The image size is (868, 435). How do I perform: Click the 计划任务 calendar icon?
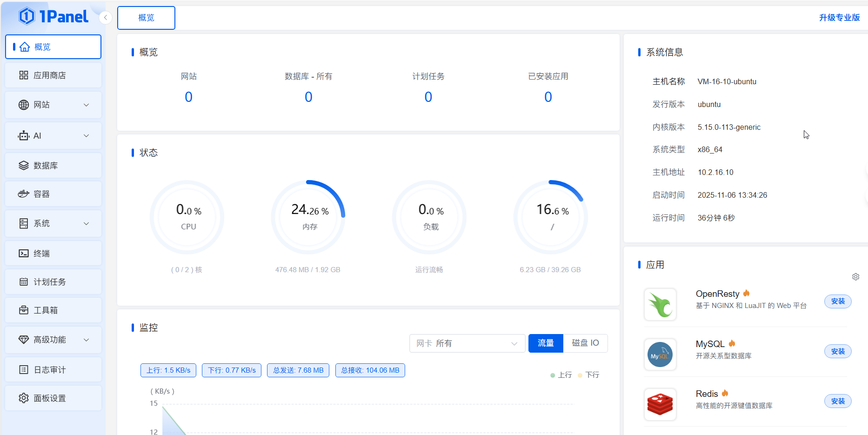click(24, 282)
